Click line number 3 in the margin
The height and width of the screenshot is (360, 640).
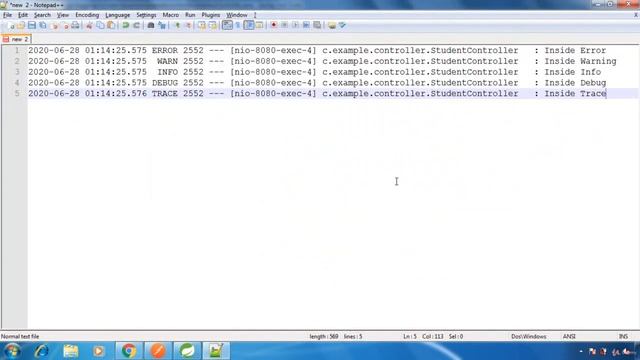point(17,72)
